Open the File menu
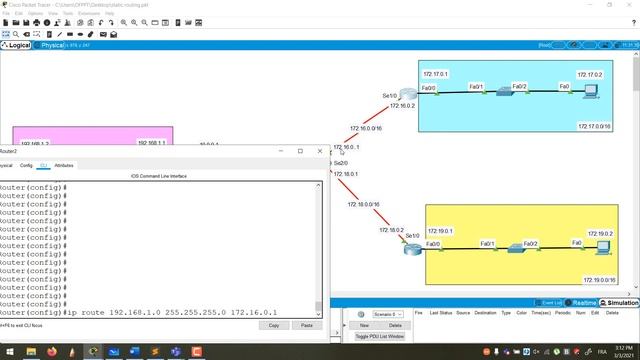This screenshot has width=640, height=360. (6, 13)
